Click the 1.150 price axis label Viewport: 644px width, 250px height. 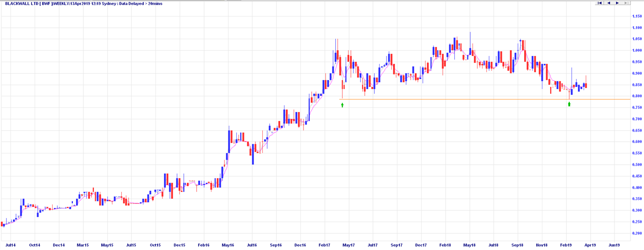pyautogui.click(x=637, y=17)
